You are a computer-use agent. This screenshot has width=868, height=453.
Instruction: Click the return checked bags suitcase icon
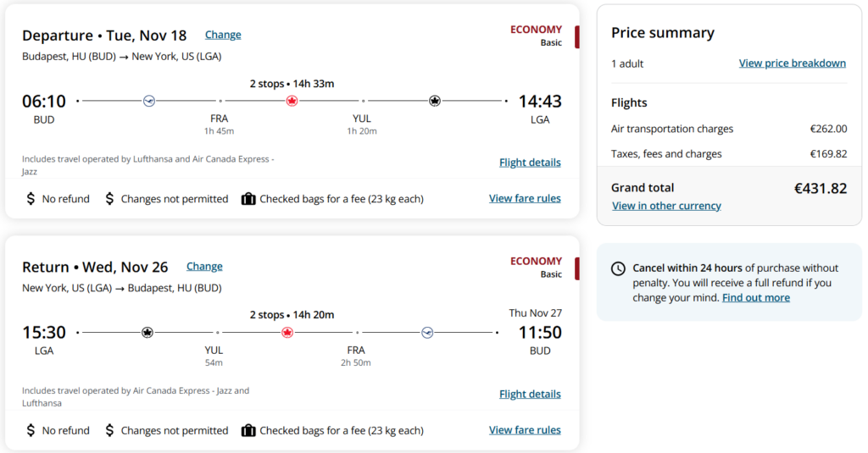pyautogui.click(x=248, y=430)
